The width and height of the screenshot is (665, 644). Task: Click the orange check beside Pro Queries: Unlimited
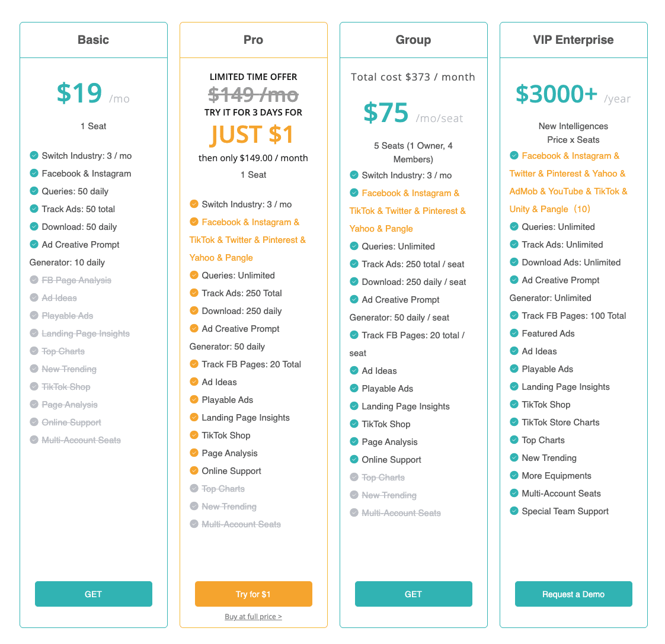tap(194, 275)
